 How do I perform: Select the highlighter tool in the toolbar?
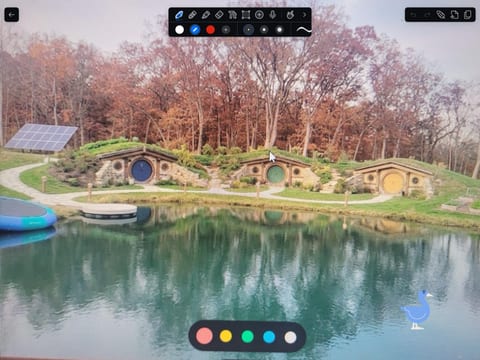click(206, 15)
